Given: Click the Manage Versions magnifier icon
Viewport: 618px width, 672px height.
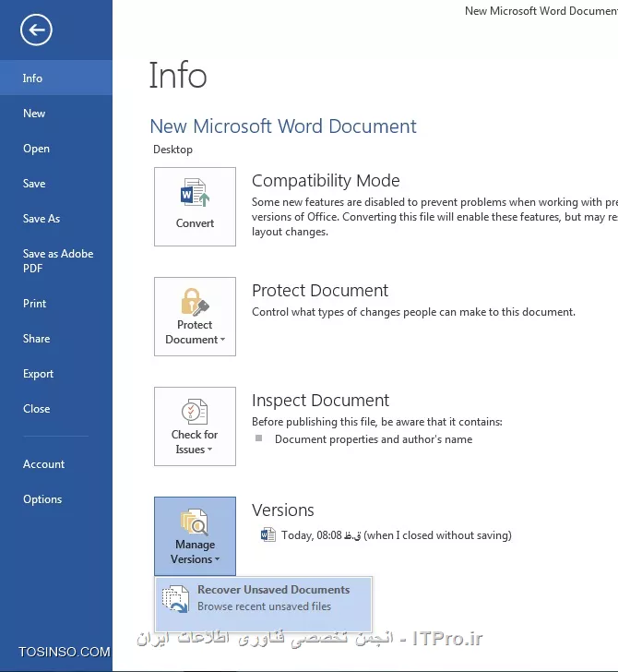Looking at the screenshot, I should 195,522.
